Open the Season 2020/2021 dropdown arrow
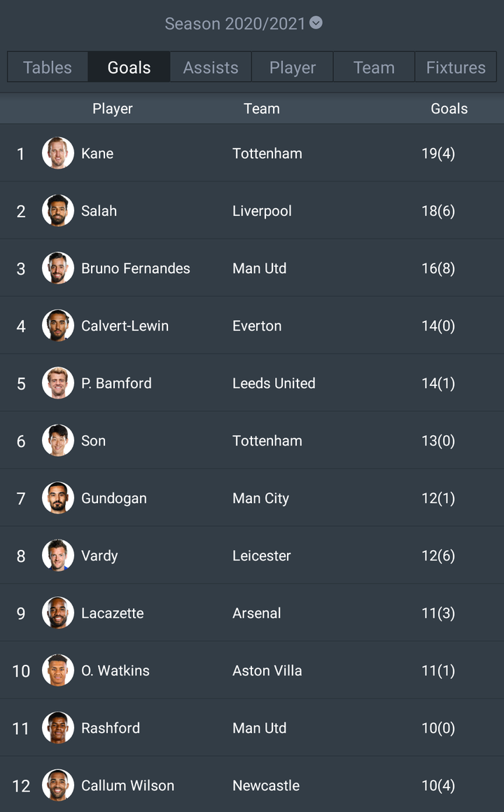Image resolution: width=504 pixels, height=812 pixels. 316,23
